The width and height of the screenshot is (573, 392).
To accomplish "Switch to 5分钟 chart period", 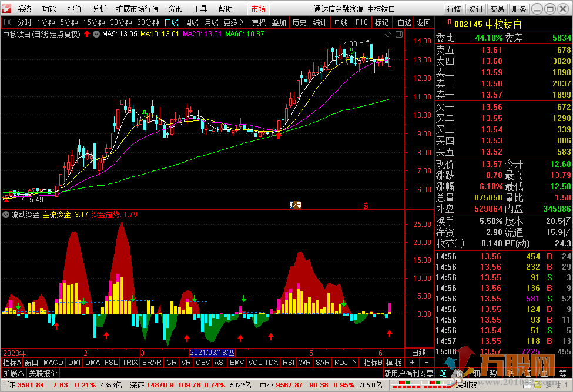I will tap(69, 23).
